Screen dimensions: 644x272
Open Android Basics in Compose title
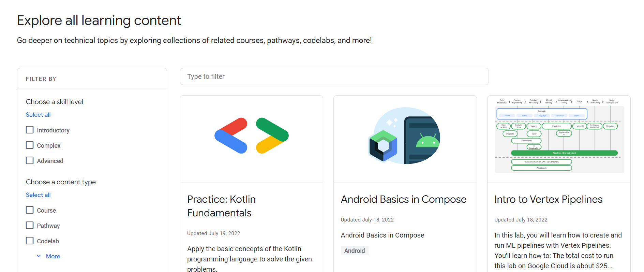coord(403,199)
